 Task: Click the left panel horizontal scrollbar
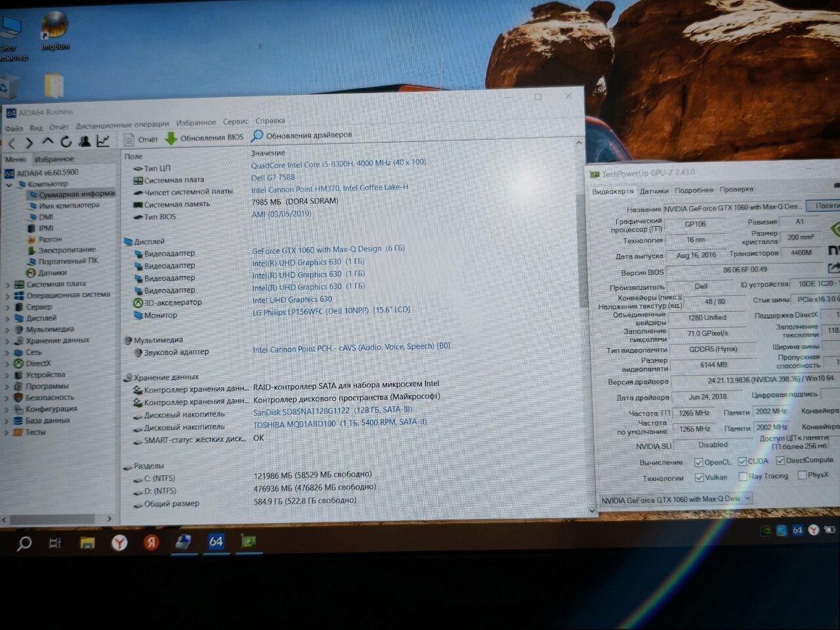pyautogui.click(x=58, y=519)
